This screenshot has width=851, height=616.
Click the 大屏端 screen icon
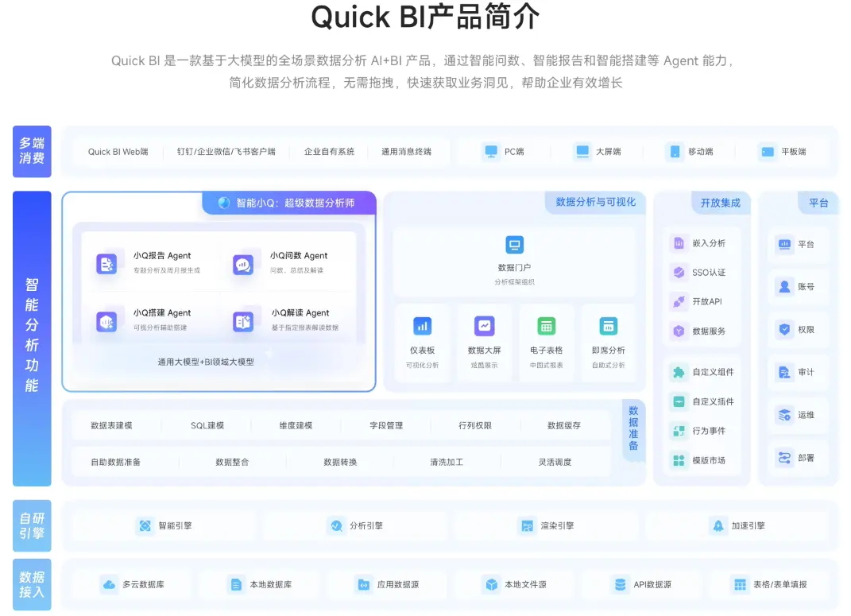click(x=582, y=152)
